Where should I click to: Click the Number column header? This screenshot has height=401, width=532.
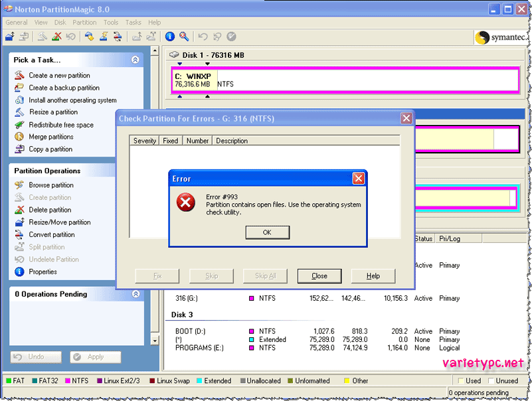pyautogui.click(x=197, y=141)
